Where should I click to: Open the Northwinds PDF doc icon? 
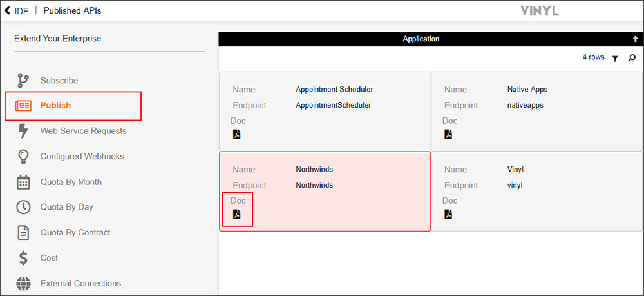coord(236,214)
